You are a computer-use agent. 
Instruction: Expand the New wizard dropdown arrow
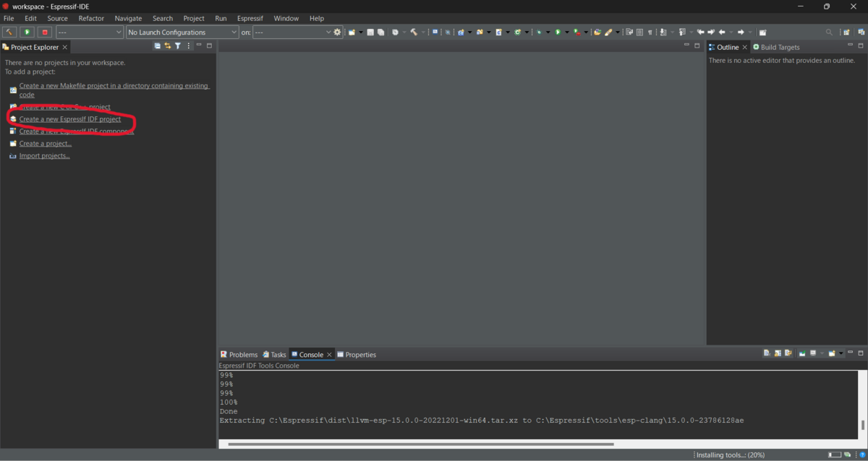(x=362, y=32)
